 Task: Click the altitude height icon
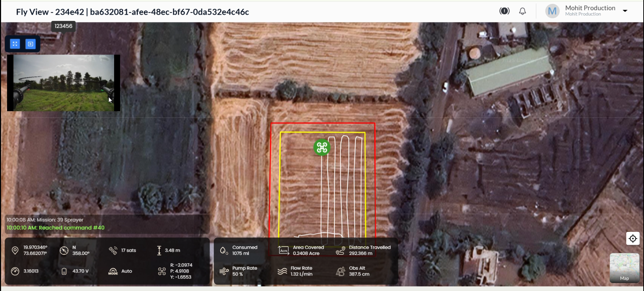point(159,250)
